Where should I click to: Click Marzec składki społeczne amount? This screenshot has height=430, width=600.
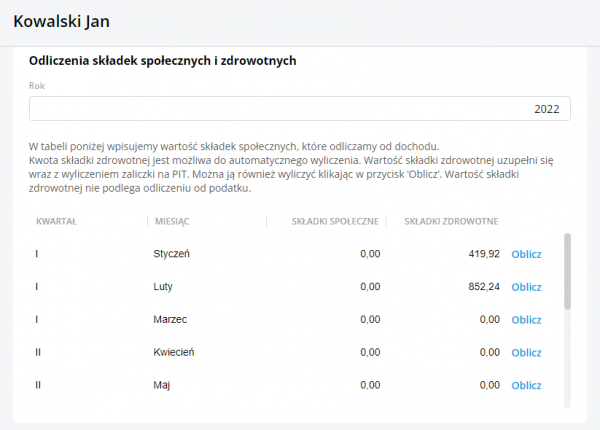click(369, 320)
